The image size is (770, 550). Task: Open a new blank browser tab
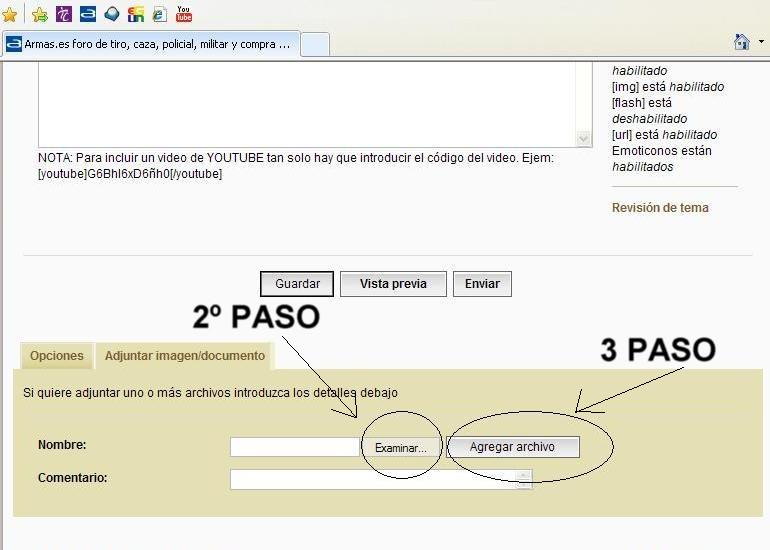pyautogui.click(x=315, y=44)
